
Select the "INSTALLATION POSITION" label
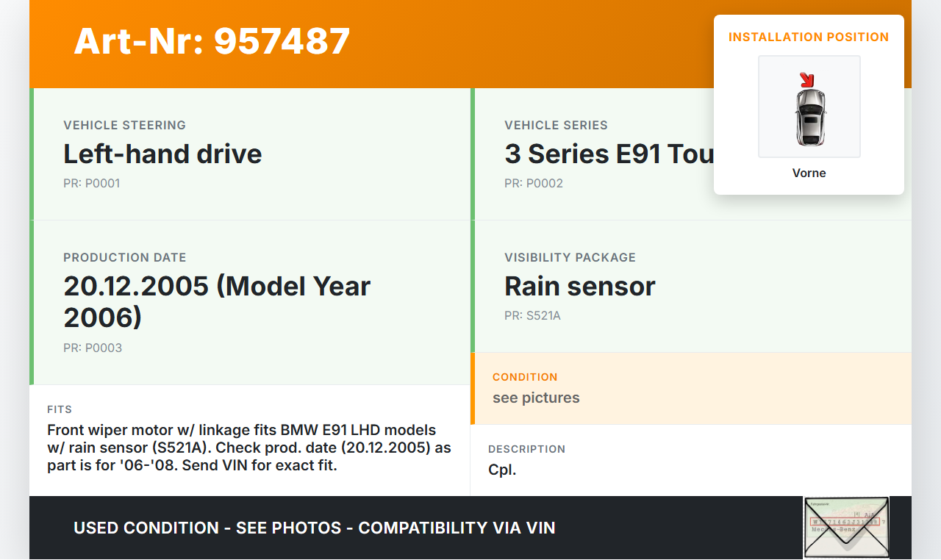[x=809, y=37]
